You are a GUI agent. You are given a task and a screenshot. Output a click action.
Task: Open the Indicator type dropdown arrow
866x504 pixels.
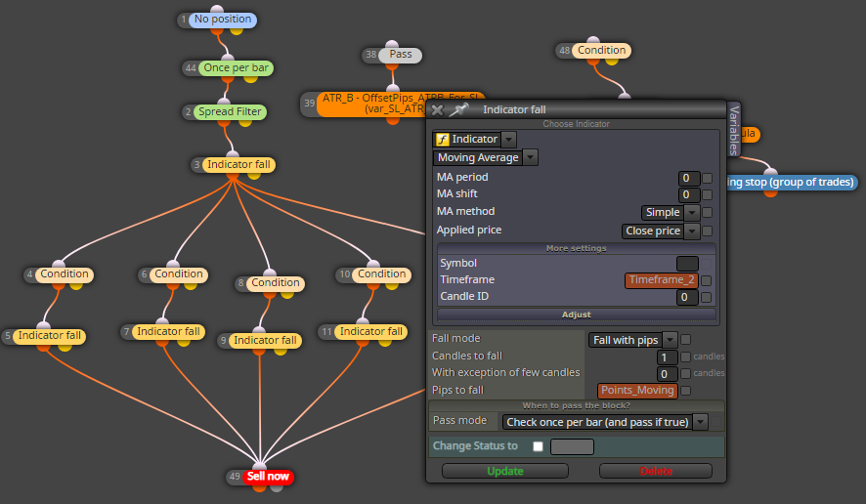coord(508,140)
